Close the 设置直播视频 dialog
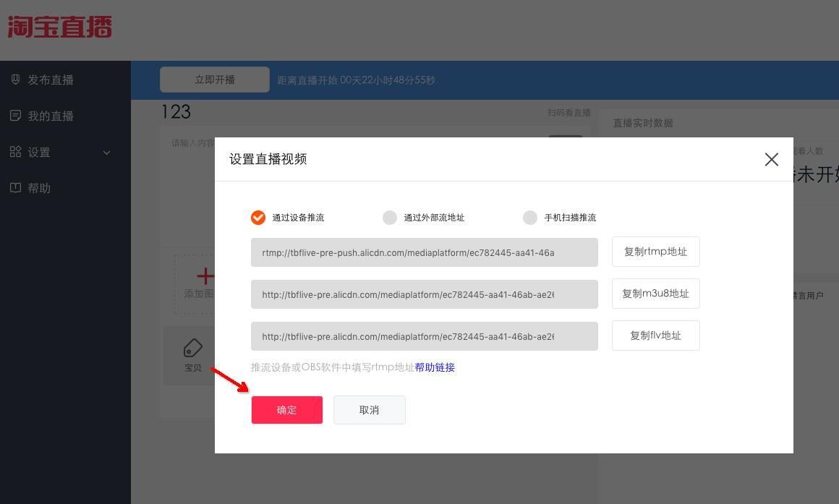 771,159
